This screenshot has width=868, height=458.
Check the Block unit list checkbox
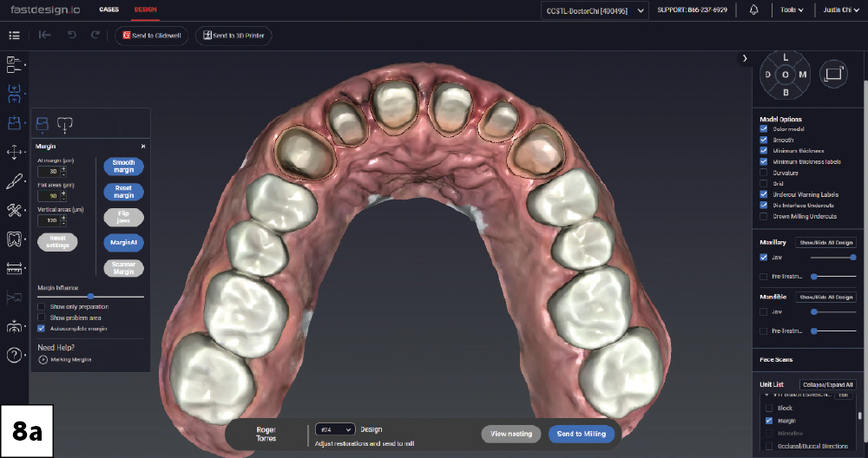(x=769, y=409)
